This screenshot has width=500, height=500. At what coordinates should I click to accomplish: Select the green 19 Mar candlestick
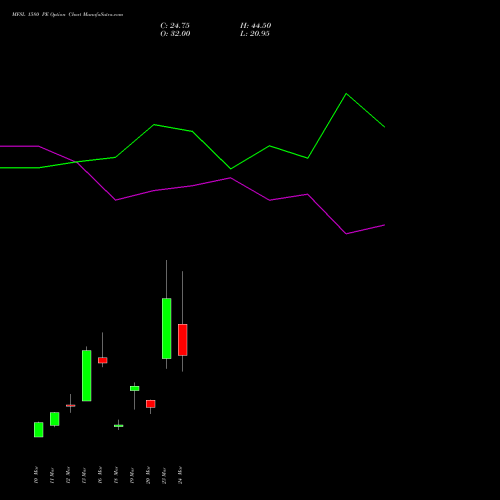tap(135, 388)
